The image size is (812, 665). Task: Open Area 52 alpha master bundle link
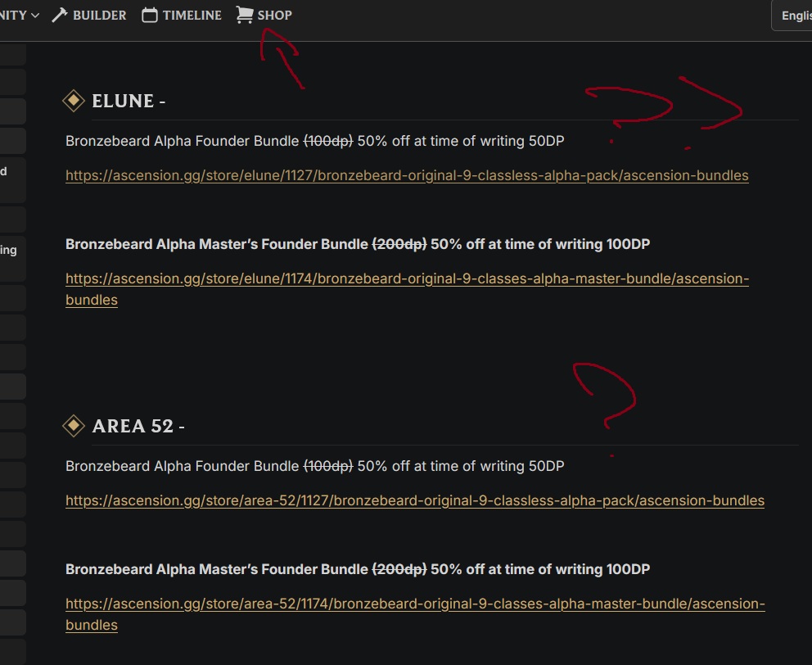click(x=415, y=614)
